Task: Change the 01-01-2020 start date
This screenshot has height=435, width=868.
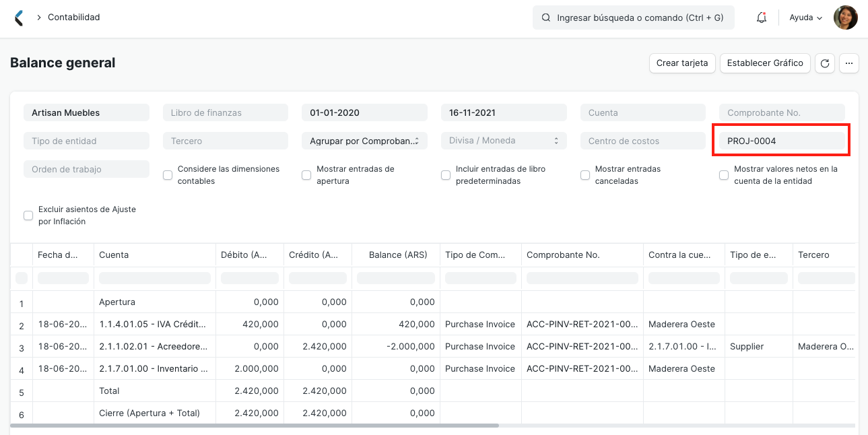Action: 364,112
